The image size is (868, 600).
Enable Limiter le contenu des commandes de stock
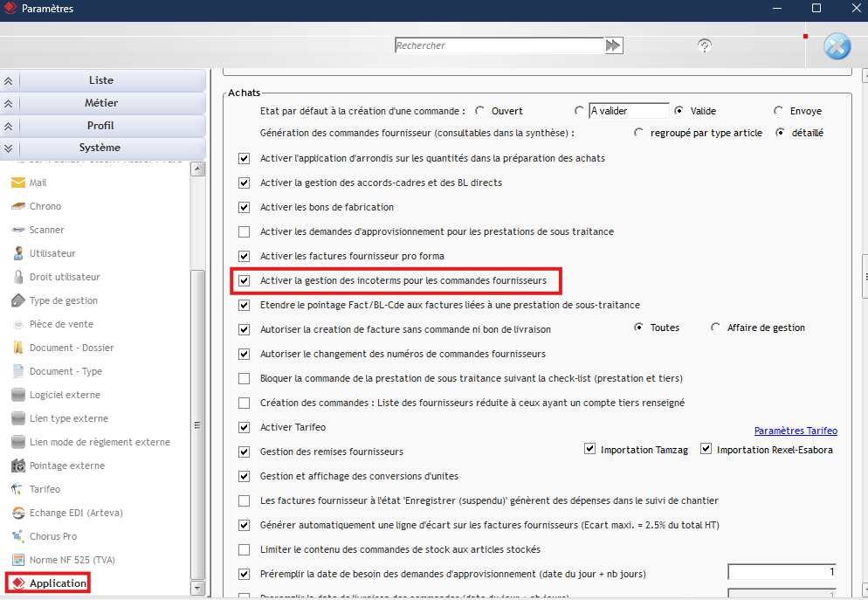pyautogui.click(x=245, y=550)
